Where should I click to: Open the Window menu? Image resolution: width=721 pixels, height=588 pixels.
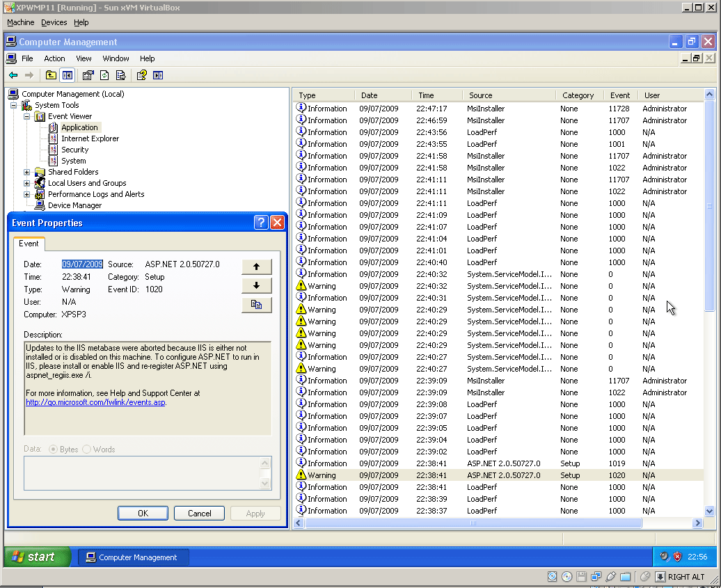(x=116, y=58)
